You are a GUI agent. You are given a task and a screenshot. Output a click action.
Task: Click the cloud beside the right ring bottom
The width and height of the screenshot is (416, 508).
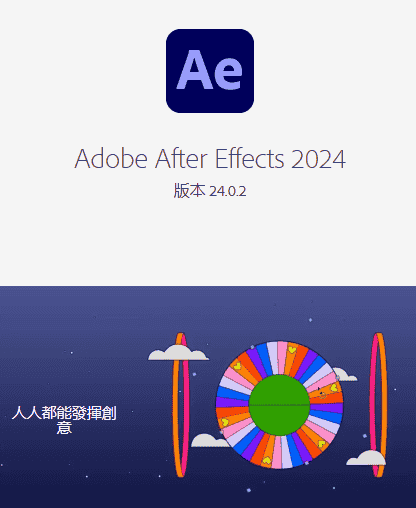click(x=366, y=458)
